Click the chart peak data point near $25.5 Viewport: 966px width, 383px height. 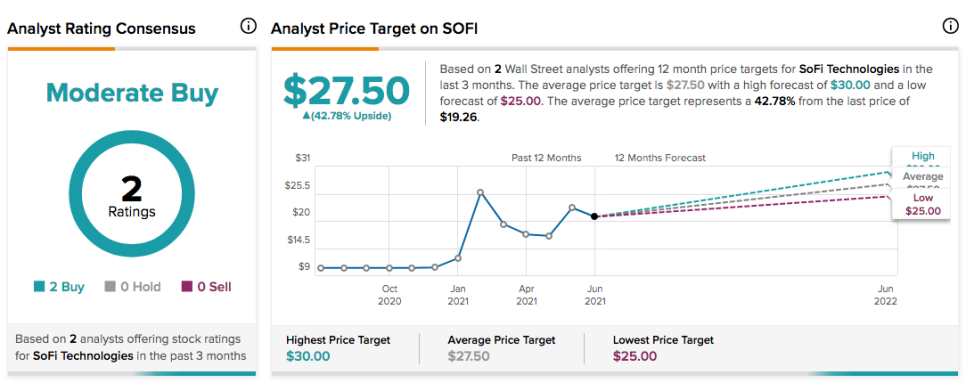(x=481, y=193)
